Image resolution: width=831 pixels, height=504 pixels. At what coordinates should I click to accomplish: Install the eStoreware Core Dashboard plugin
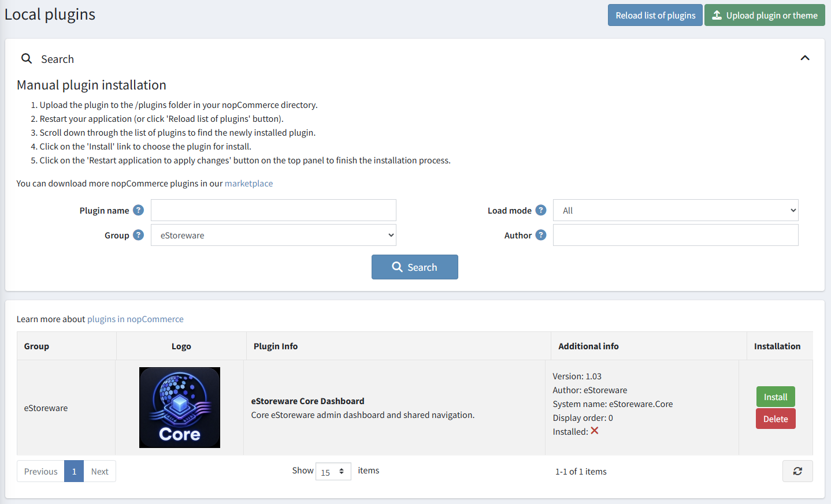tap(776, 397)
